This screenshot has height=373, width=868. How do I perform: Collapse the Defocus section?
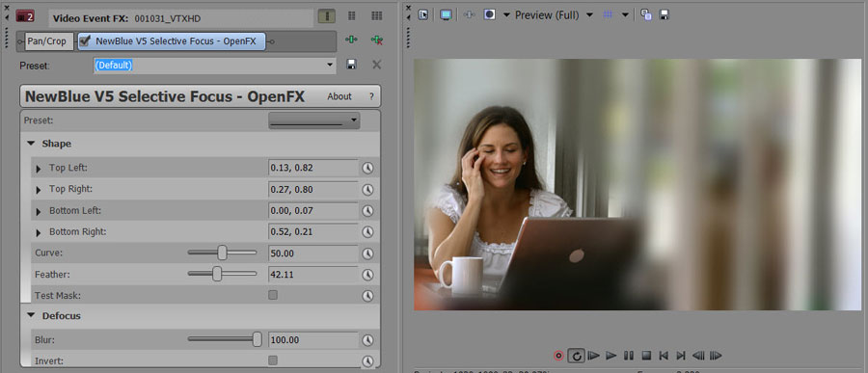31,316
